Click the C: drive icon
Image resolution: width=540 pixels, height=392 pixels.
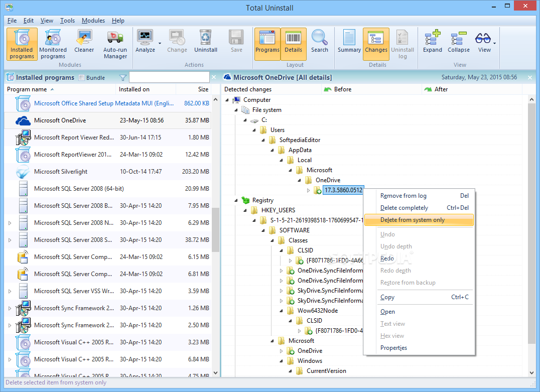254,120
